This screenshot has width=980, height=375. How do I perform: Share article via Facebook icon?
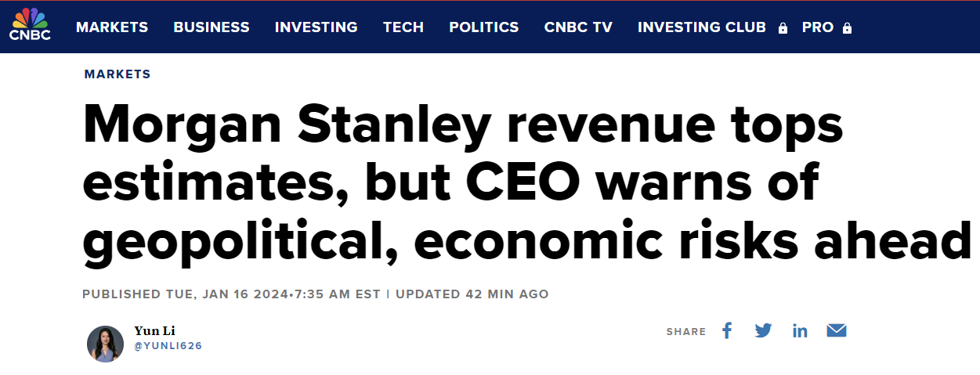(727, 330)
